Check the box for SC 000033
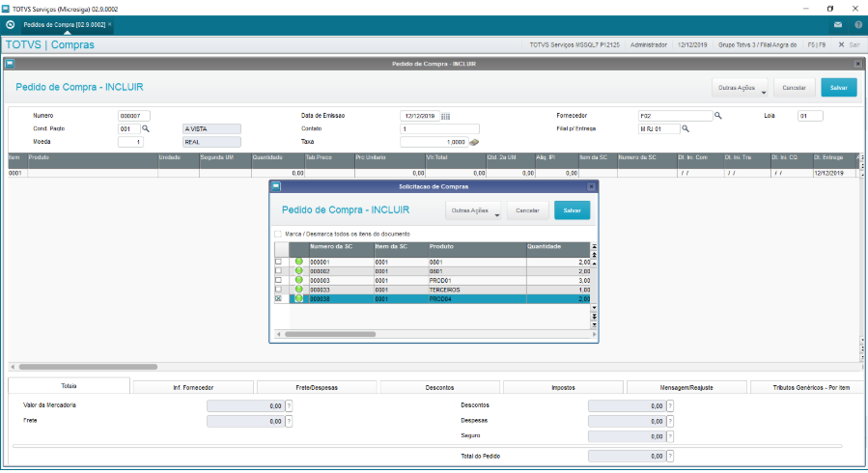 tap(278, 290)
